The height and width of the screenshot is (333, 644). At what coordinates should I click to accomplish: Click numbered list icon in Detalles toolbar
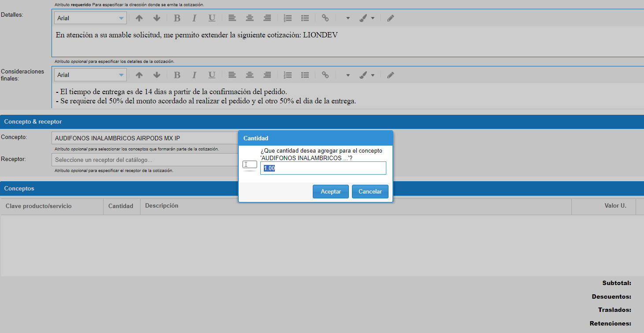point(288,18)
